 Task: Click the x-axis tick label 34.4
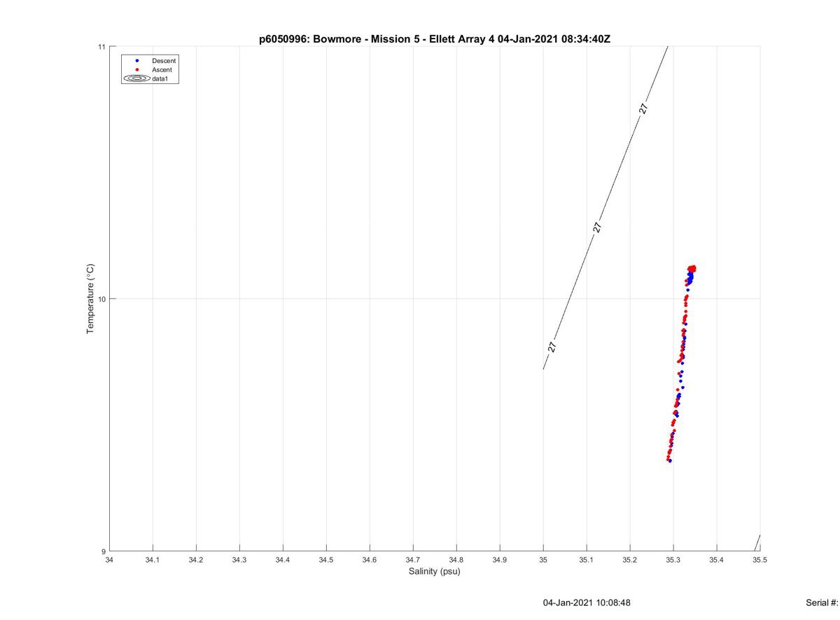(283, 560)
